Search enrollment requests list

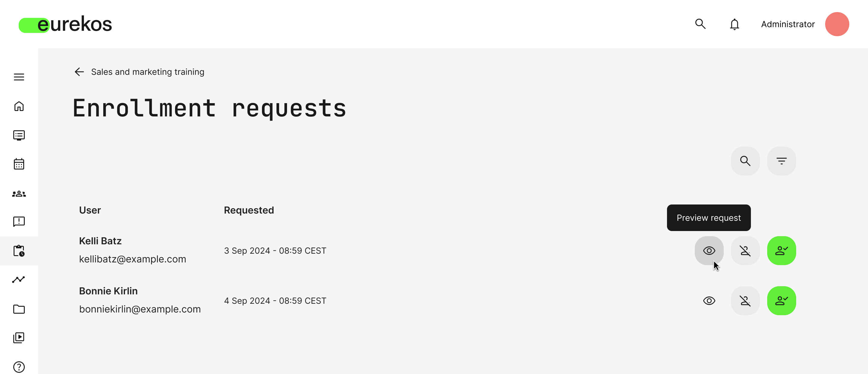tap(745, 161)
